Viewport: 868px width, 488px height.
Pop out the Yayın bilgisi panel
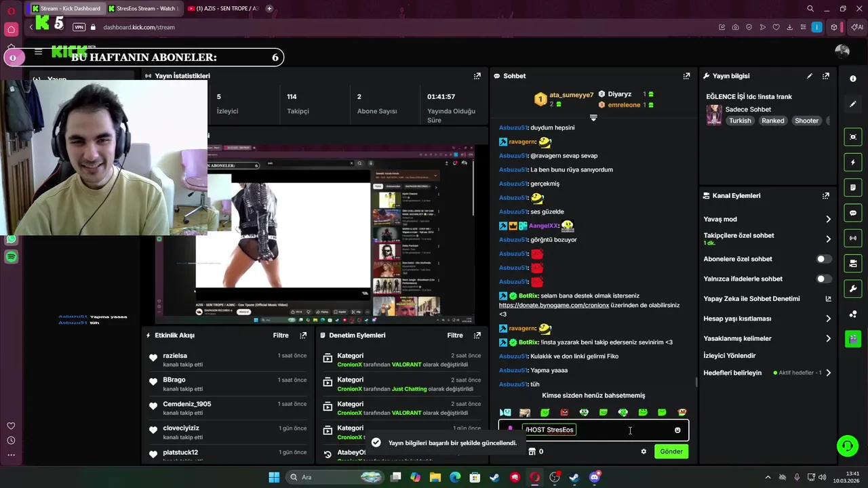[x=826, y=76]
